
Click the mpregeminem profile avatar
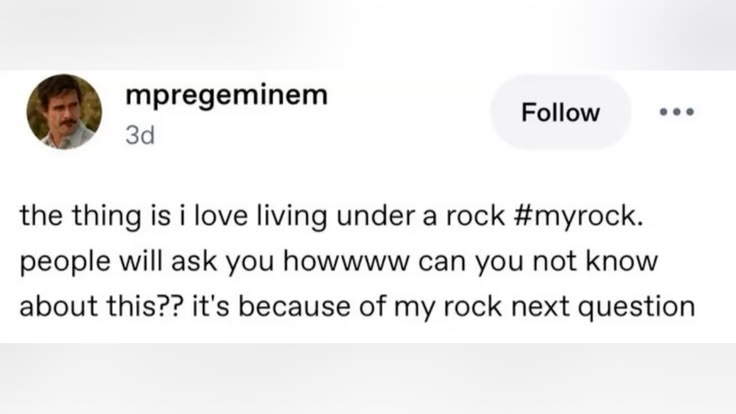click(64, 112)
